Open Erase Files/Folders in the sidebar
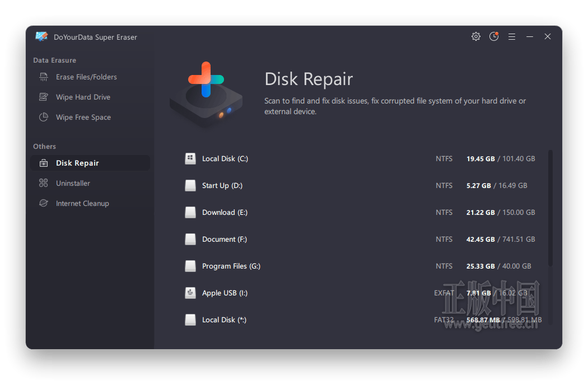Screen dimensions: 588x385 (90, 77)
